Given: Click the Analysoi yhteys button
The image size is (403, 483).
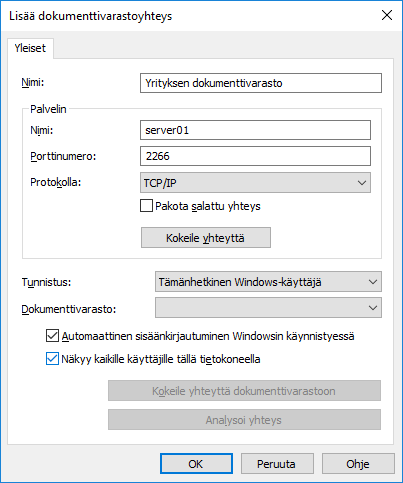Looking at the screenshot, I should (244, 420).
